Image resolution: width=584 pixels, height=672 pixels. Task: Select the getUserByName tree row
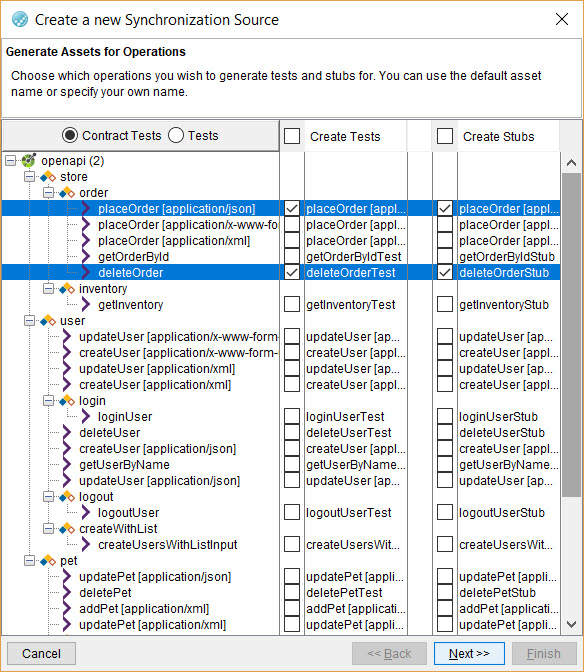coord(124,465)
